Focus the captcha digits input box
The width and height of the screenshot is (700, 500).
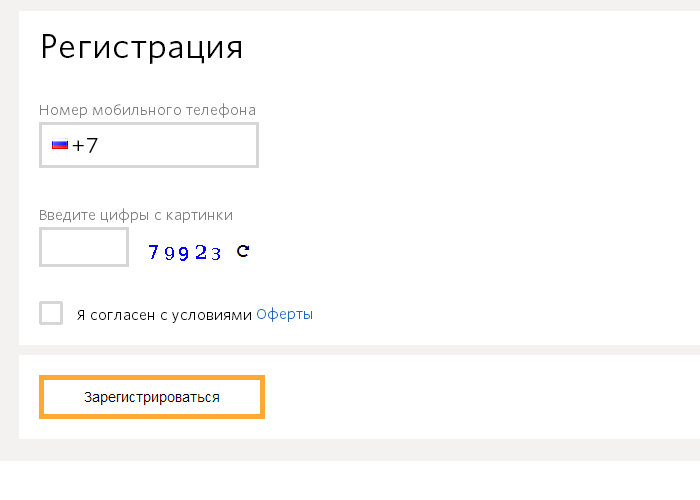coord(84,247)
